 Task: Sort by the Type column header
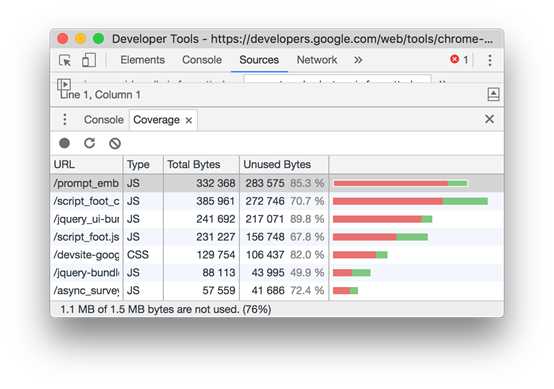tap(143, 164)
